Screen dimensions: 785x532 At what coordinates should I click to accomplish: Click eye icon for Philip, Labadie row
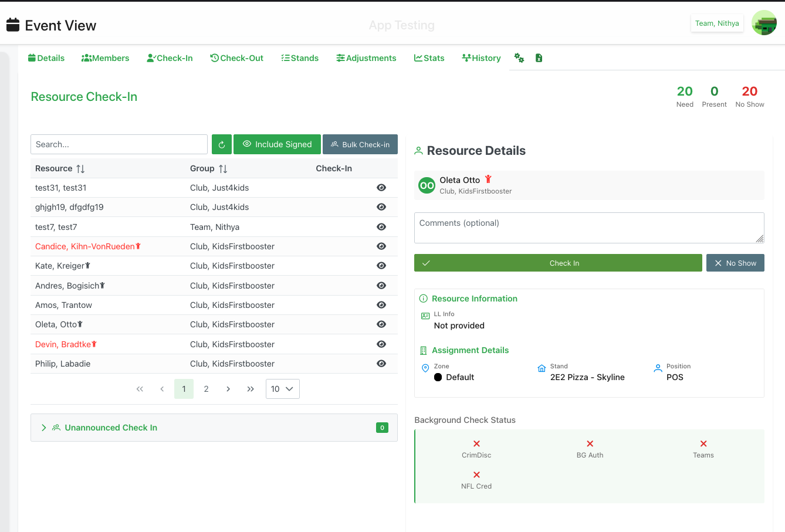pyautogui.click(x=381, y=364)
